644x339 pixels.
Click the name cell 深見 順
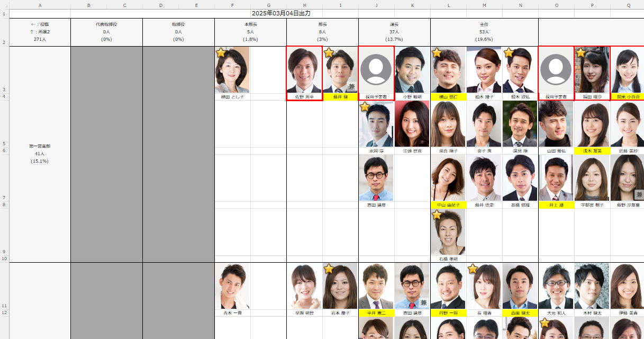pyautogui.click(x=520, y=151)
